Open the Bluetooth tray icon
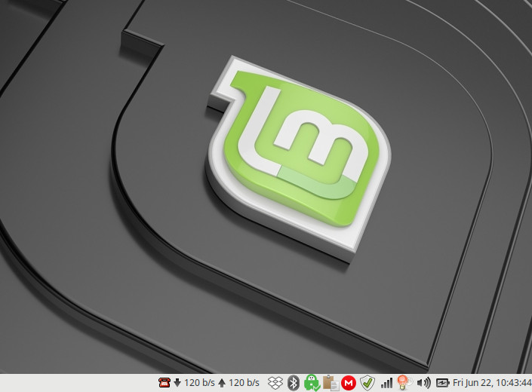The width and height of the screenshot is (532, 392). [293, 383]
